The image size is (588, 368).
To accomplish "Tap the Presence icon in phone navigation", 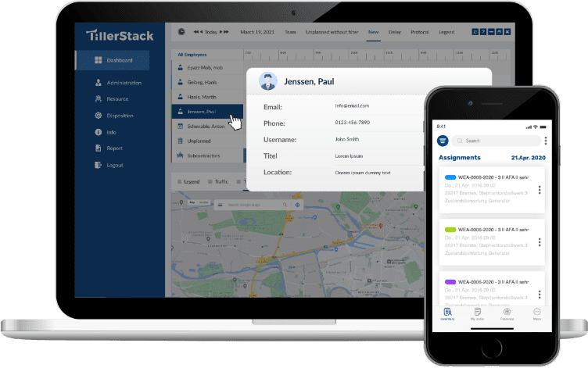I will (x=507, y=313).
